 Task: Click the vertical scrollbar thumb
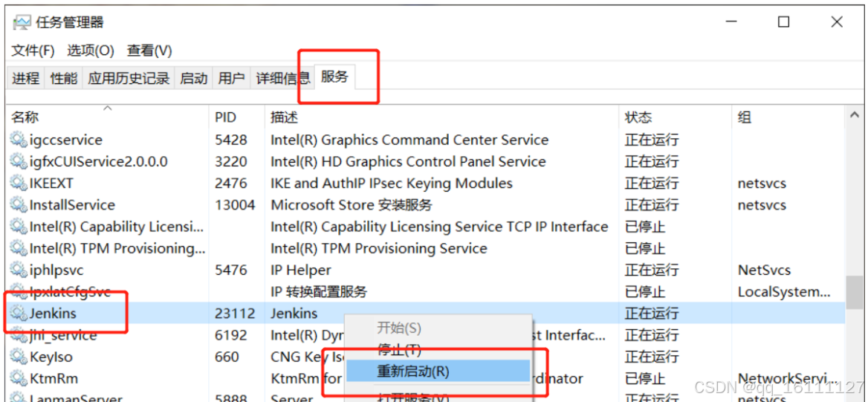pyautogui.click(x=854, y=292)
